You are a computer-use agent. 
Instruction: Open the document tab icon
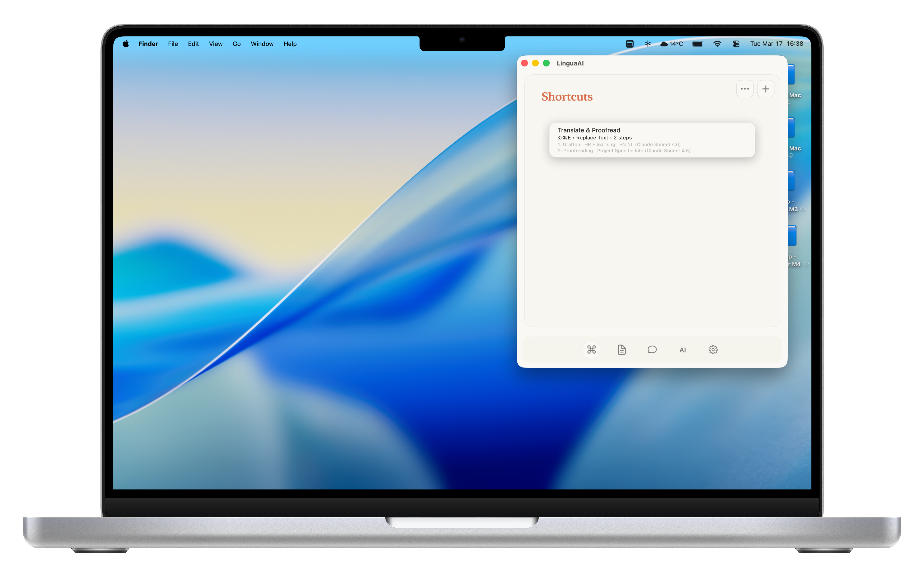point(622,350)
